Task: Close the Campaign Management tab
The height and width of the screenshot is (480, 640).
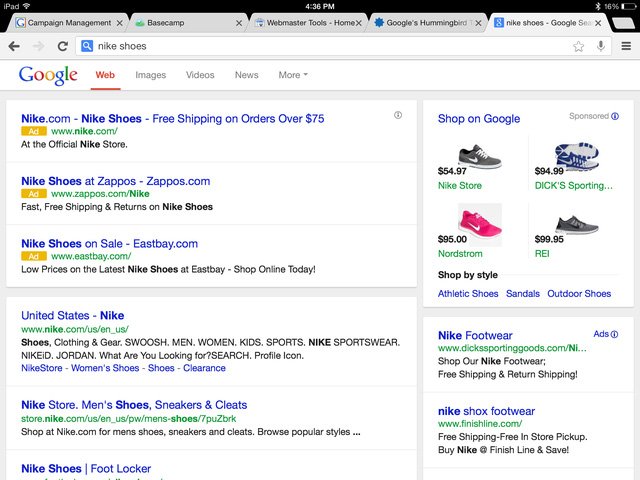Action: point(120,23)
